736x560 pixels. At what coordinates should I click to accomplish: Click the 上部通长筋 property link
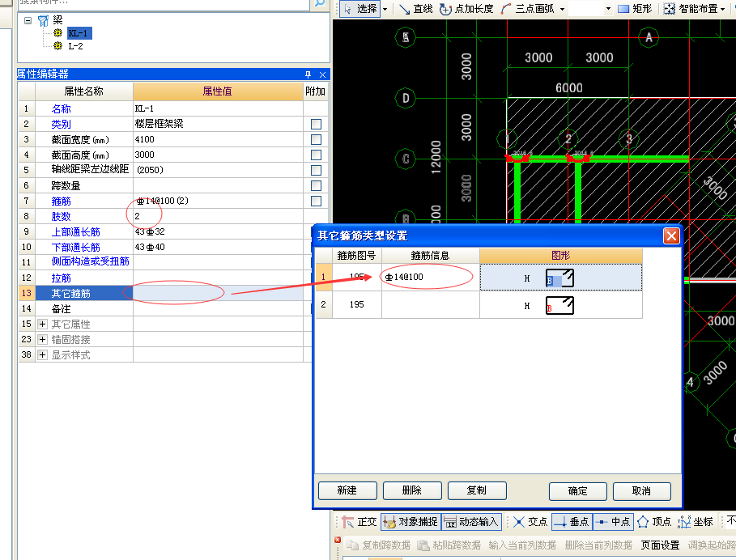click(75, 231)
